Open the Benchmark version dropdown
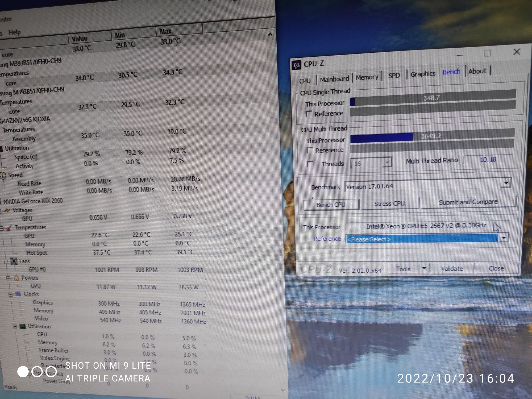 pyautogui.click(x=506, y=183)
